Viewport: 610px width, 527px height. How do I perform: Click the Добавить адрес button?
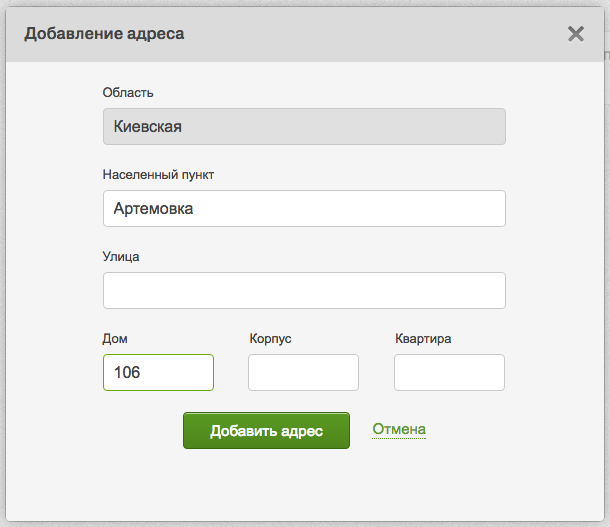266,431
